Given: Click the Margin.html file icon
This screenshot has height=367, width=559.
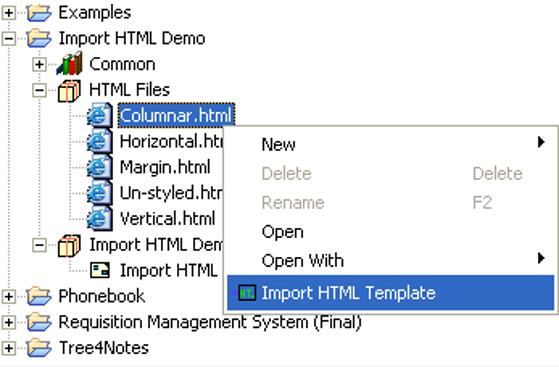Looking at the screenshot, I should pyautogui.click(x=100, y=167).
